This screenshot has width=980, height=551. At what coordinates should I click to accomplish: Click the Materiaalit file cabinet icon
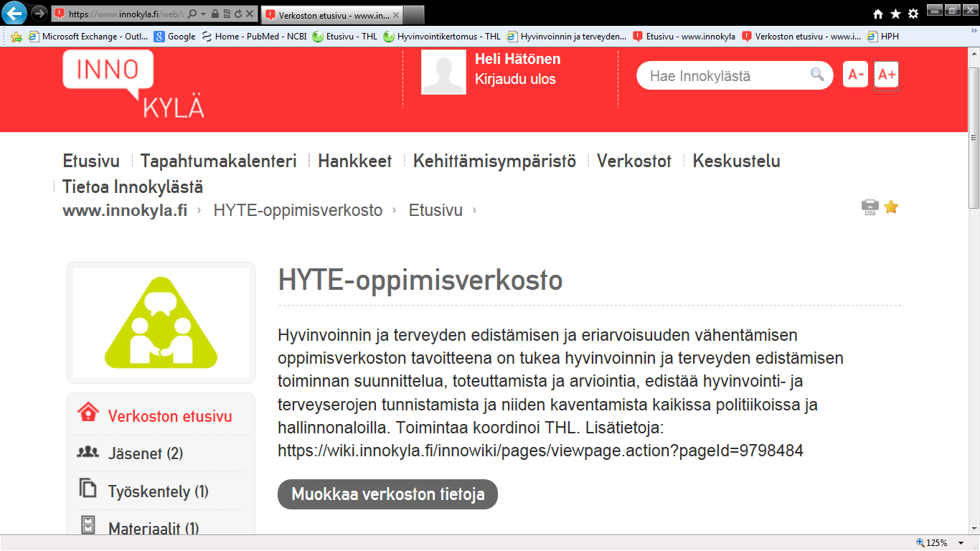88,525
